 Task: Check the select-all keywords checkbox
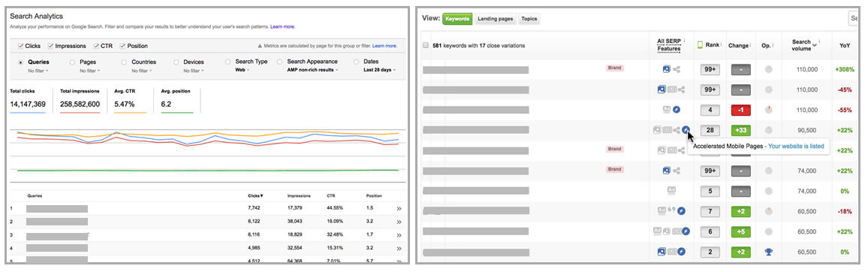click(x=426, y=45)
